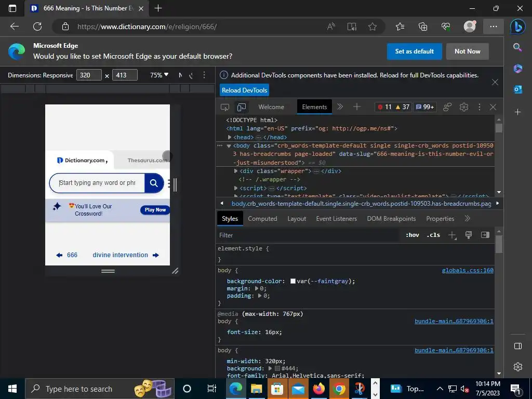Expand the div class wrapper node

236,171
